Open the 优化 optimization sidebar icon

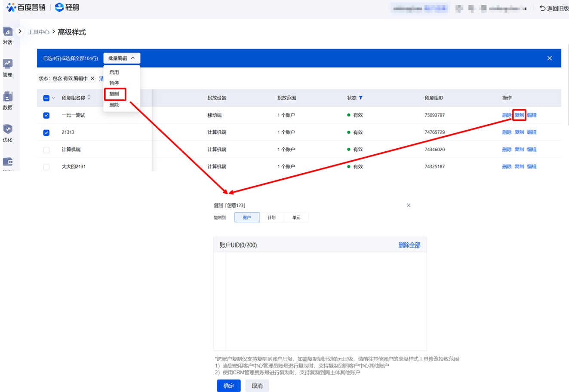click(8, 129)
